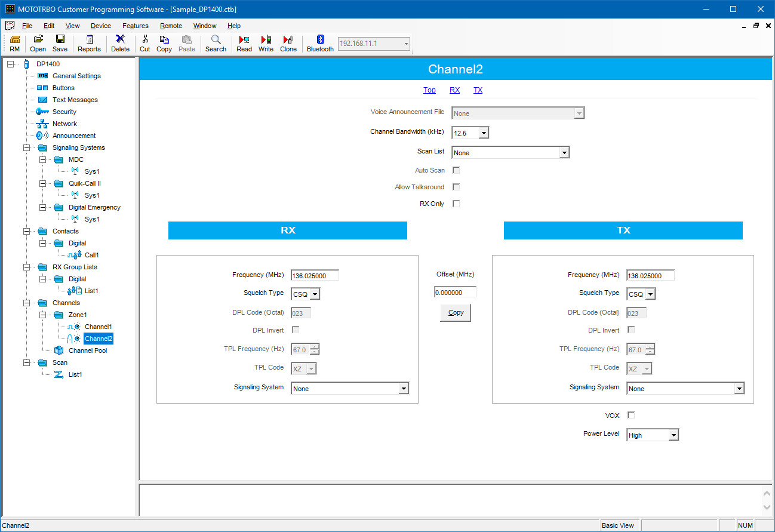Select Call1 under Contacts Digital

pyautogui.click(x=91, y=255)
